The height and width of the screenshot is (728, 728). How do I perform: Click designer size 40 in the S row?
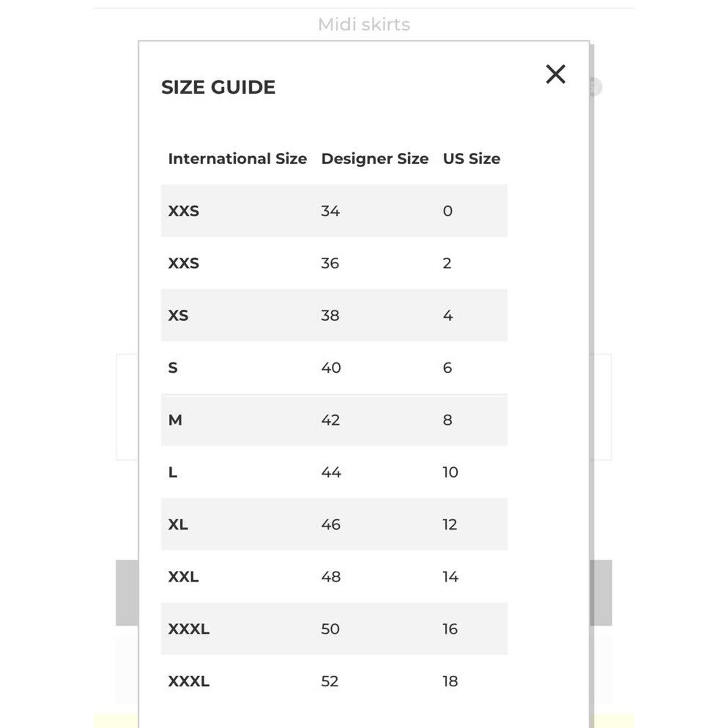(x=331, y=368)
